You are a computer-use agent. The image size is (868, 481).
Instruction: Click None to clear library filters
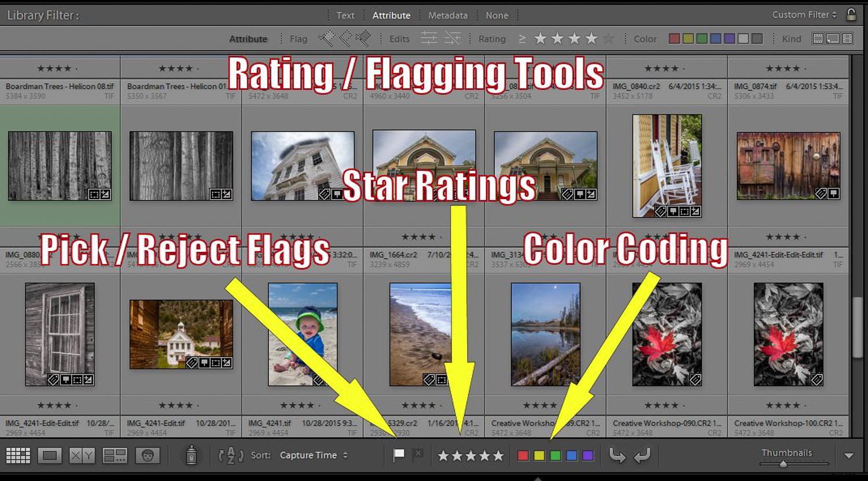[x=497, y=15]
